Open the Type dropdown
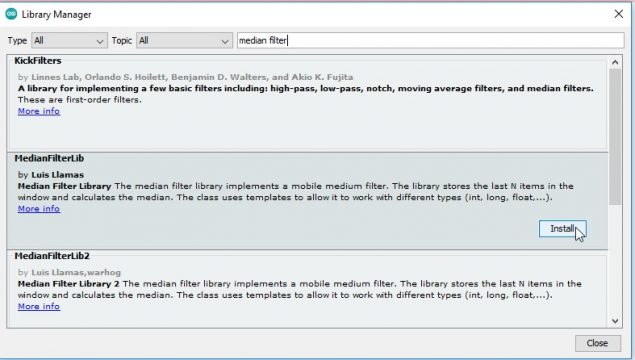 pos(69,40)
